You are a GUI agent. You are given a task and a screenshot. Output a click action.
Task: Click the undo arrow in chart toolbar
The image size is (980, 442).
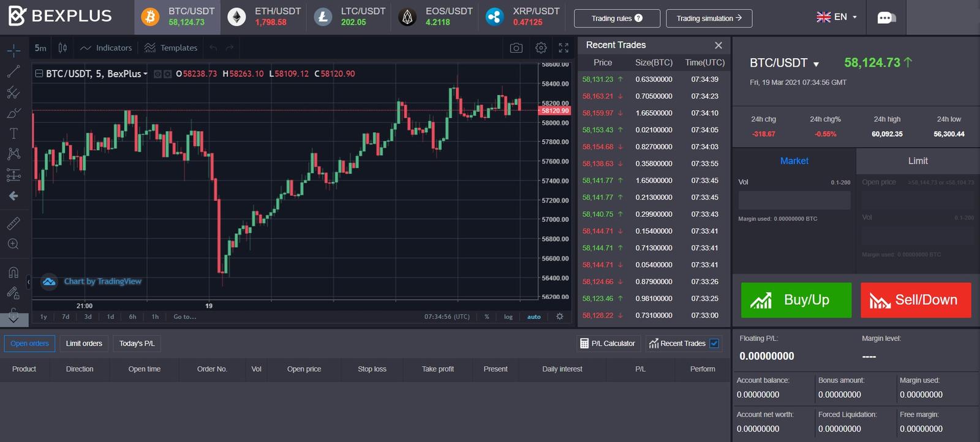tap(213, 48)
